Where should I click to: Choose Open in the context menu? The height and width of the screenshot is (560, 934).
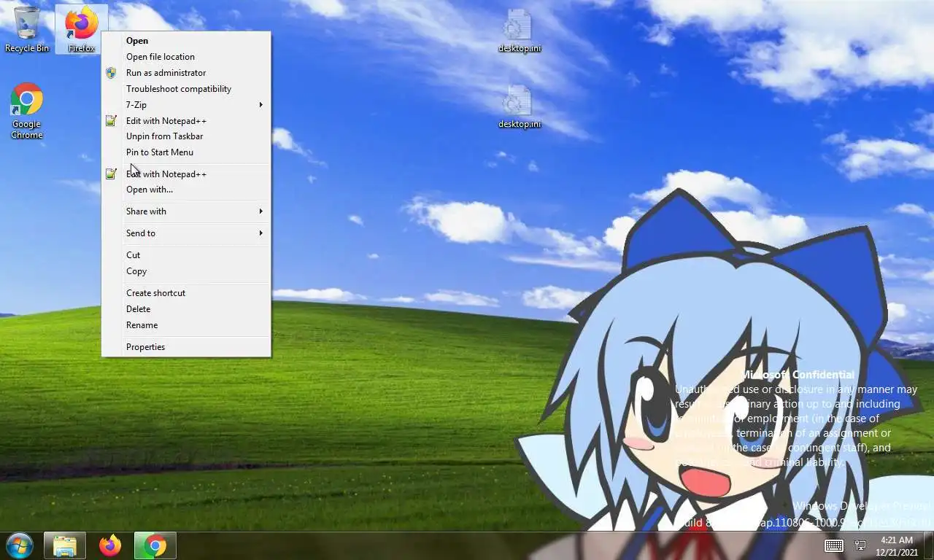(x=186, y=41)
